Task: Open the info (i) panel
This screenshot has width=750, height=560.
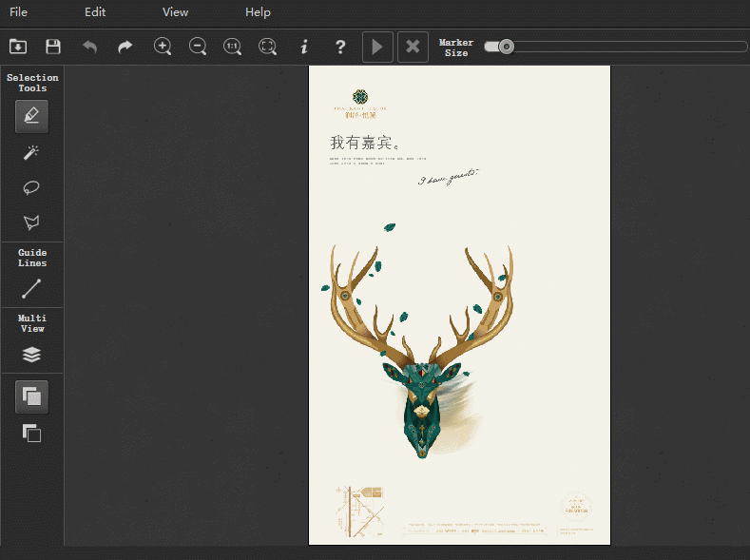Action: pos(304,47)
